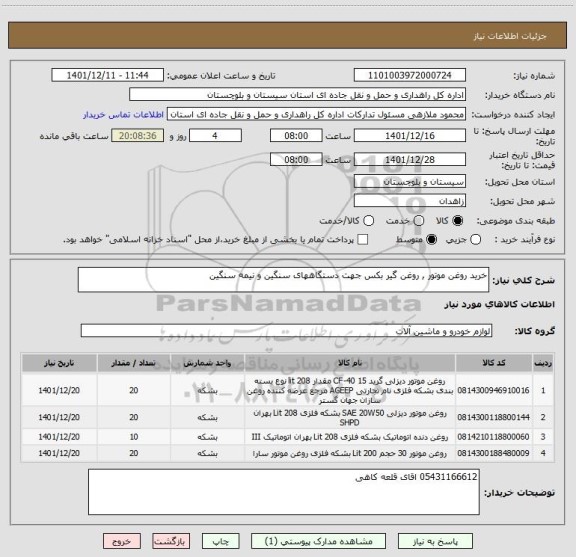
Task: Click the response deadline hour 08:00 field
Action: [296, 136]
